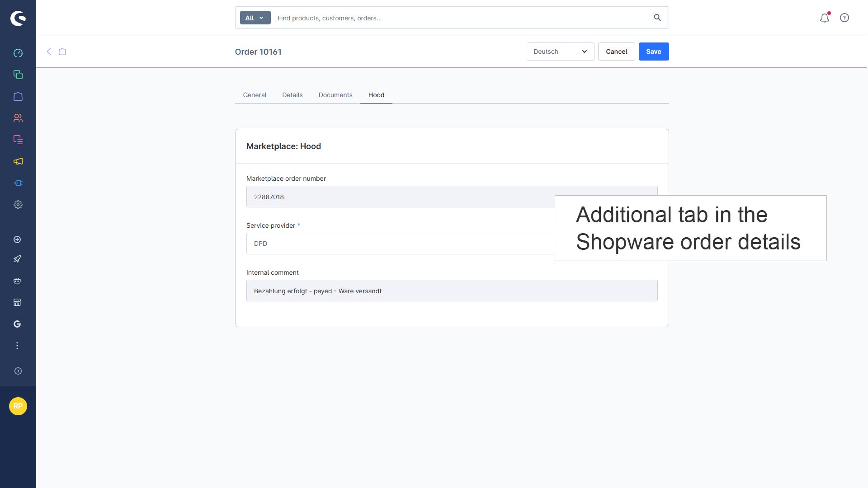This screenshot has width=868, height=488.
Task: Open the RP user avatar menu
Action: pos(18,406)
